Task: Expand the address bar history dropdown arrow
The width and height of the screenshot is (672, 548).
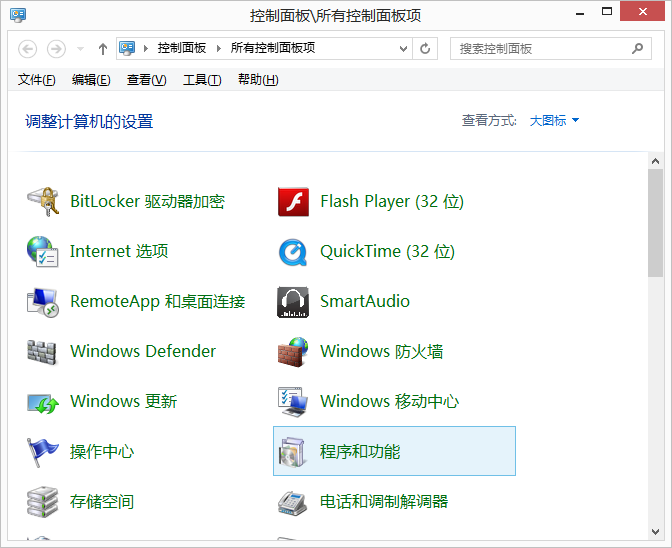Action: (x=403, y=48)
